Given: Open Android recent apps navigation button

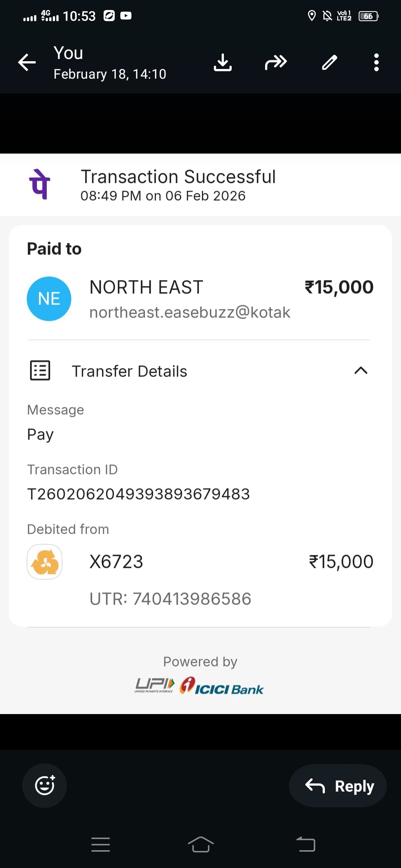Looking at the screenshot, I should coord(101,845).
